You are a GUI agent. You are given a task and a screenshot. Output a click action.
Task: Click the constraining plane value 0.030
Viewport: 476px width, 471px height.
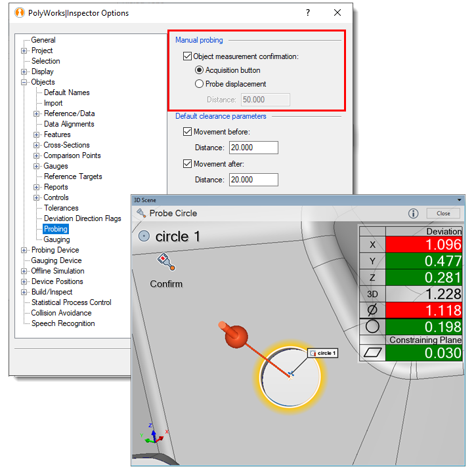tap(423, 353)
